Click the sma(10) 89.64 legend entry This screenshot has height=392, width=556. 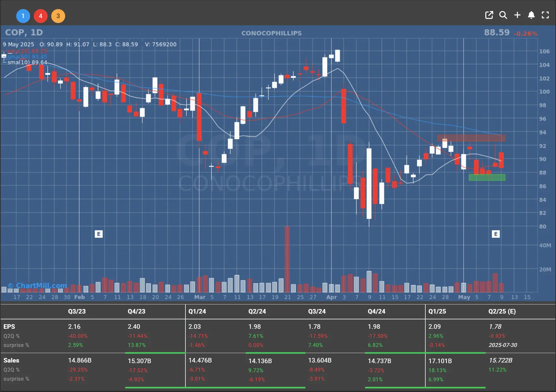point(27,62)
